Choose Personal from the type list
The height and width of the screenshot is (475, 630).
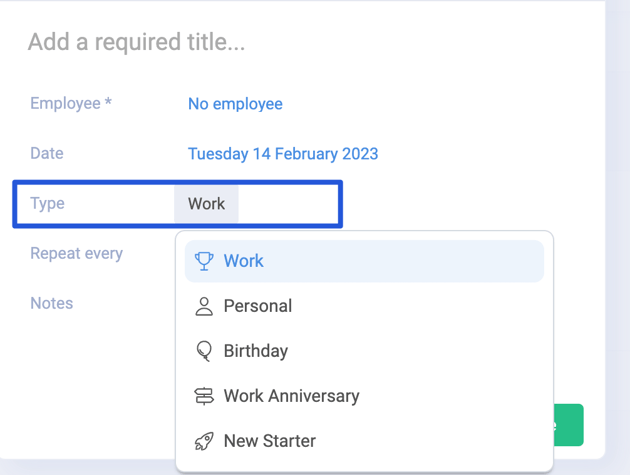[x=364, y=306]
